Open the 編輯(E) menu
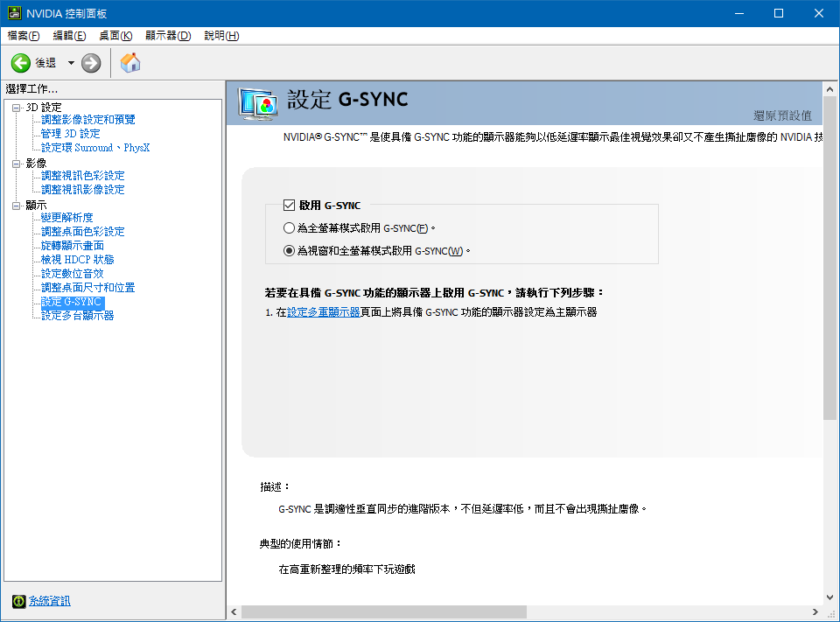 click(70, 35)
